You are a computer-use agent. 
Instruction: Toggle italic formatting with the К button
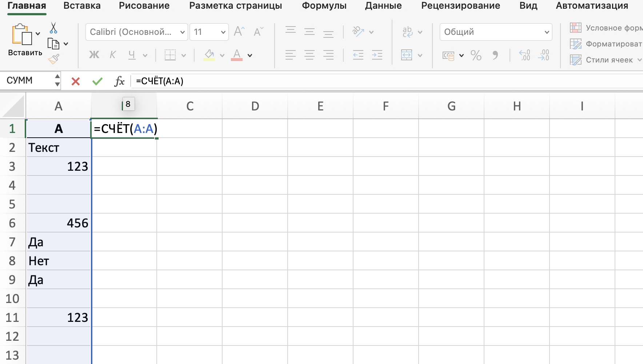[x=113, y=55]
